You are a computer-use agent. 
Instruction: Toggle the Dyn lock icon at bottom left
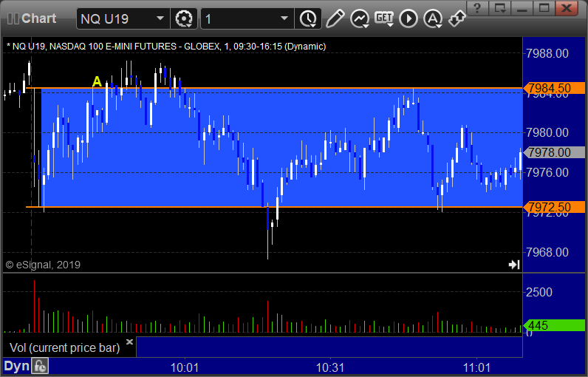click(x=40, y=366)
